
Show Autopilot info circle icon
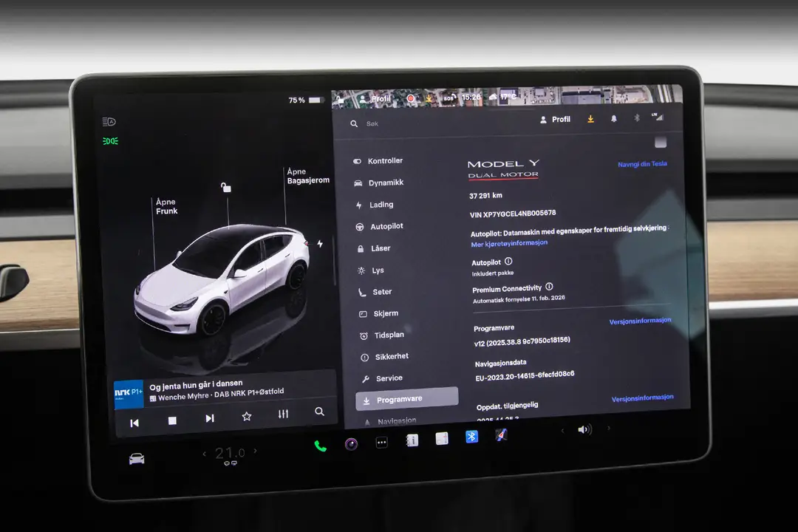tap(508, 261)
